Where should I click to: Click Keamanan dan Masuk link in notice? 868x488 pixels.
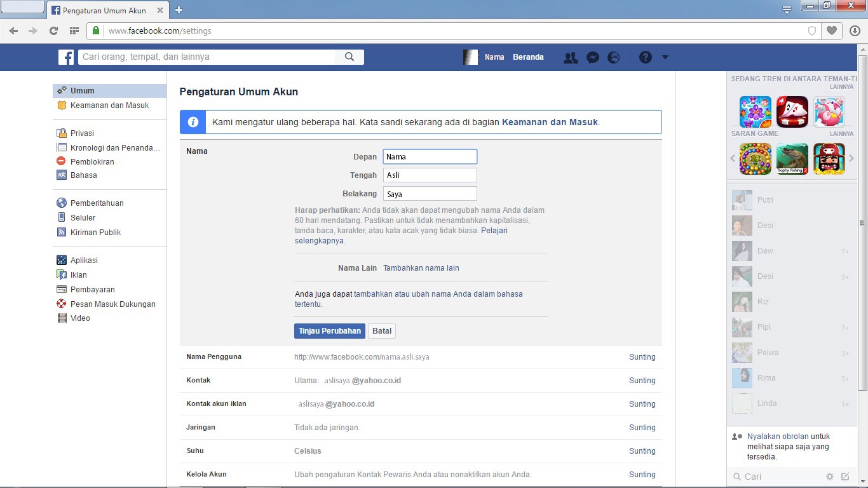pos(550,122)
